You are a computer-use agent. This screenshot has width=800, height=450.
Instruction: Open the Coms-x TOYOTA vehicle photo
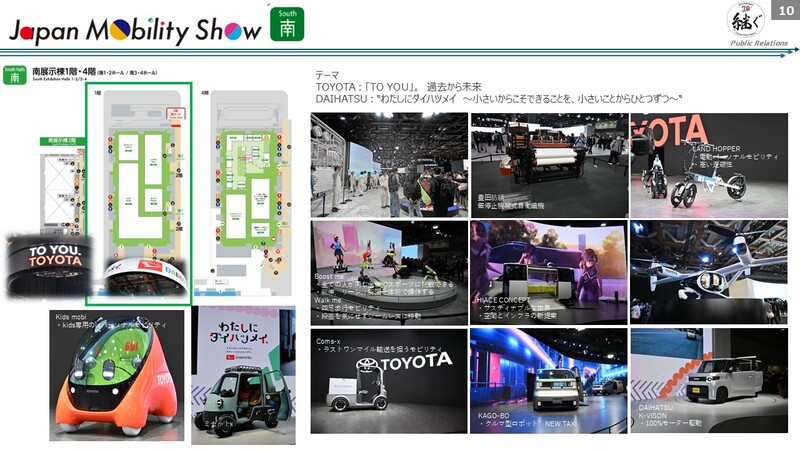pos(389,381)
